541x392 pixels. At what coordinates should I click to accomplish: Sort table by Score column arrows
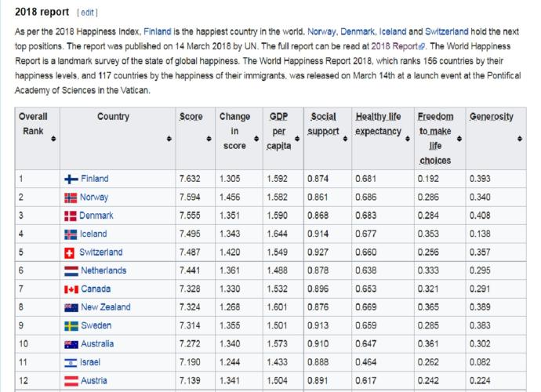[x=209, y=138]
